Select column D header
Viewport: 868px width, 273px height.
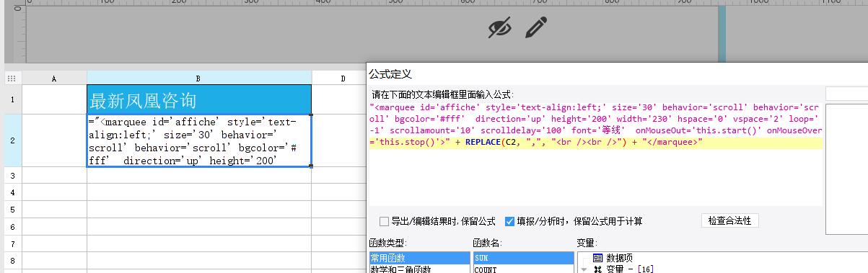click(x=343, y=78)
